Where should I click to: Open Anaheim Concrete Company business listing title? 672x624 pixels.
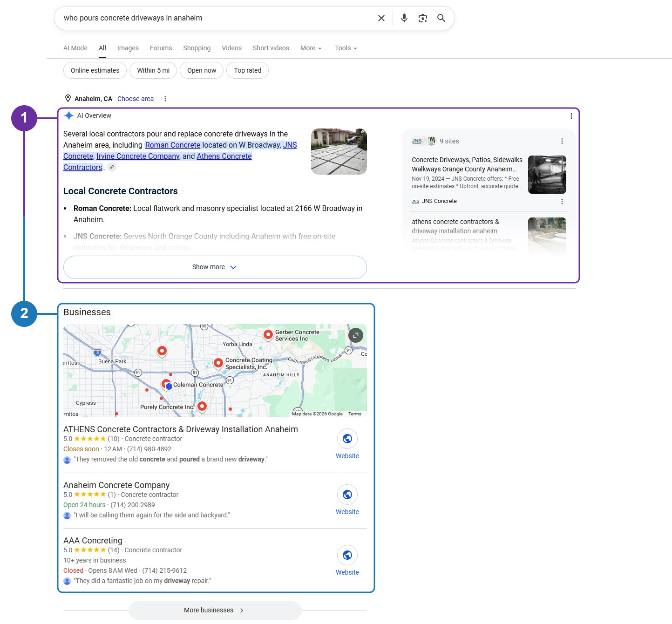pyautogui.click(x=116, y=485)
